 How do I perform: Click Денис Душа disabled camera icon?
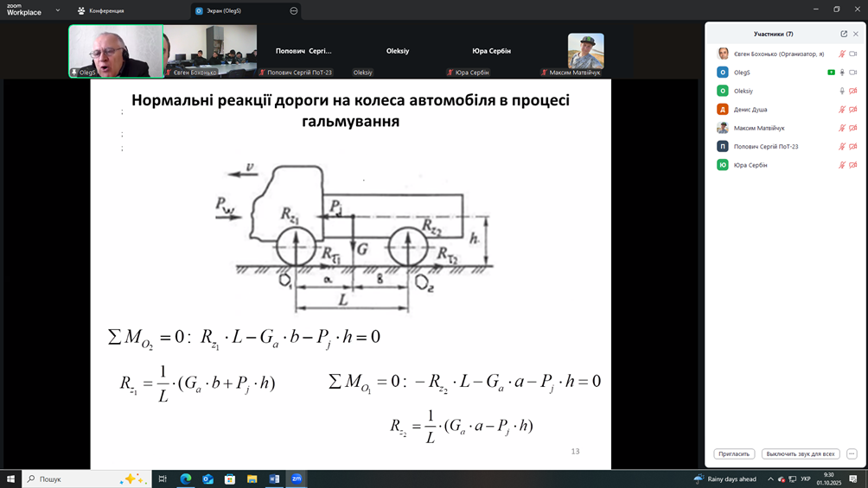click(853, 110)
